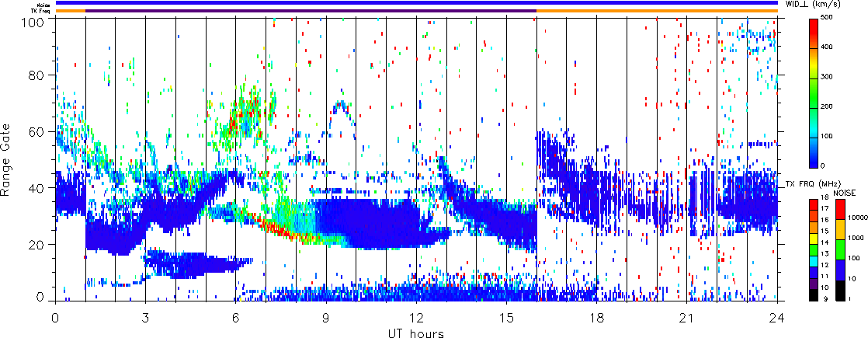This screenshot has height=338, width=868.
Task: Click the 400 label on the velocity color bar
Action: pyautogui.click(x=828, y=48)
